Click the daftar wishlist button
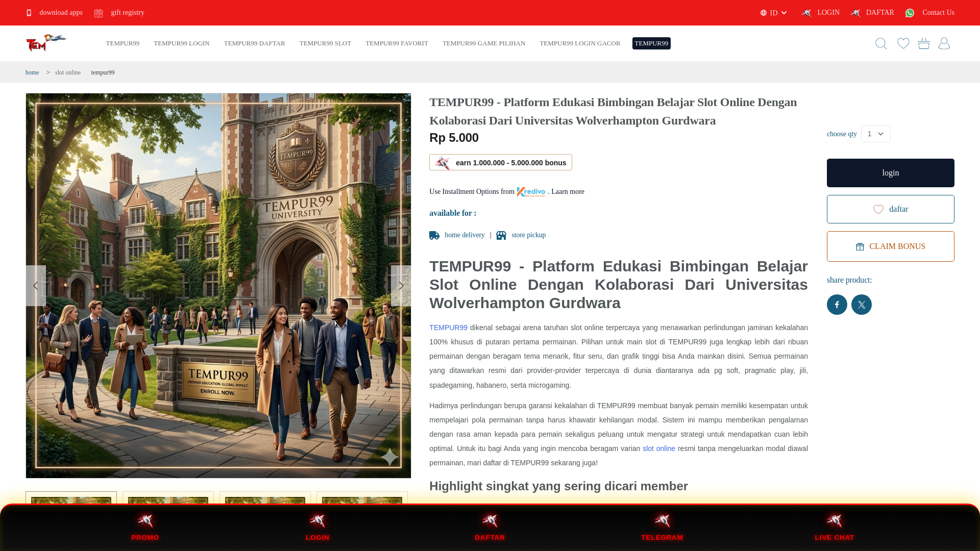This screenshot has width=980, height=551. pyautogui.click(x=891, y=209)
